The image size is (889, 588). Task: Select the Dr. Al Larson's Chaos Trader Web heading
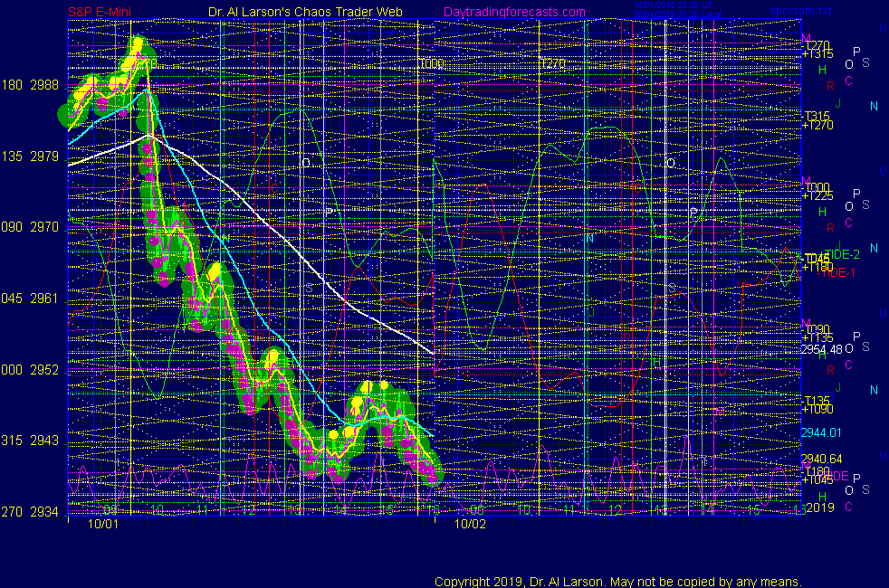click(x=305, y=12)
